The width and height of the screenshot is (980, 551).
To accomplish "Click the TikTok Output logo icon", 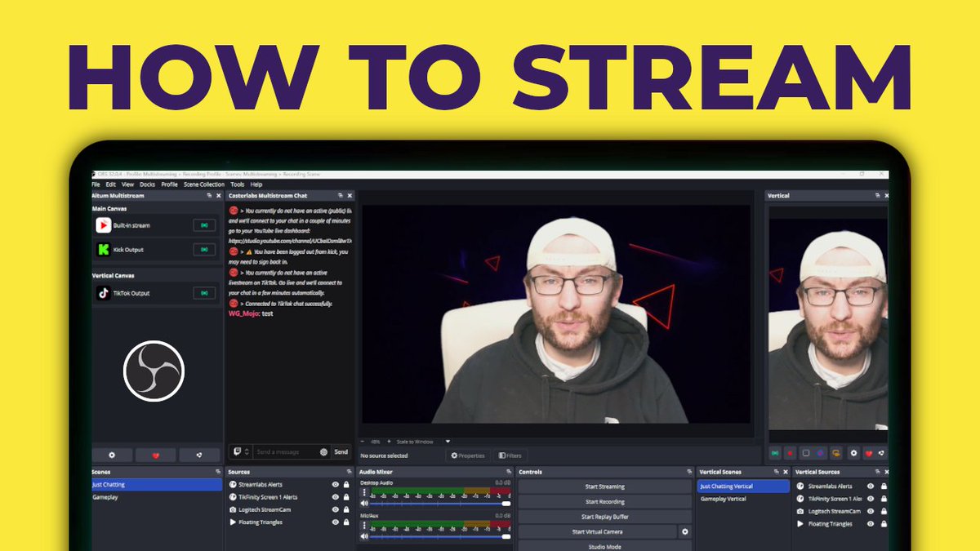I will [x=104, y=293].
